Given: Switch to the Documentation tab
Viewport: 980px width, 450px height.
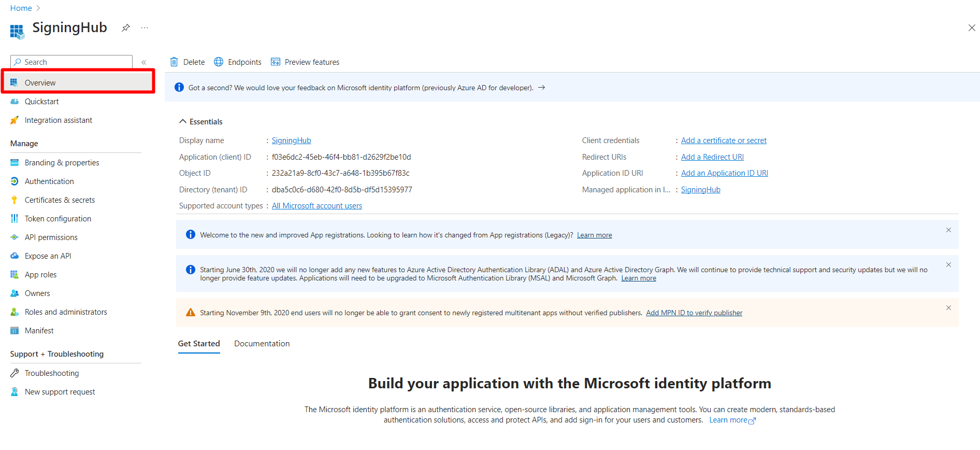Looking at the screenshot, I should pyautogui.click(x=262, y=344).
